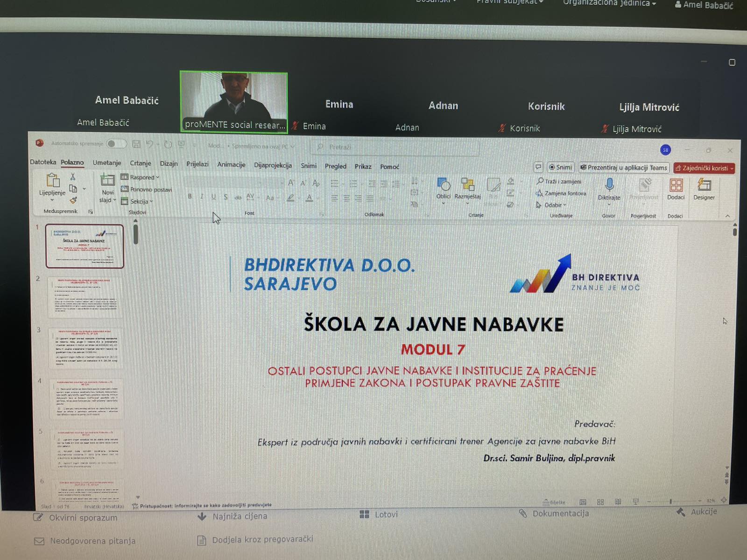Screen dimensions: 747x560
Task: Open the Datoteka menu
Action: tap(43, 162)
